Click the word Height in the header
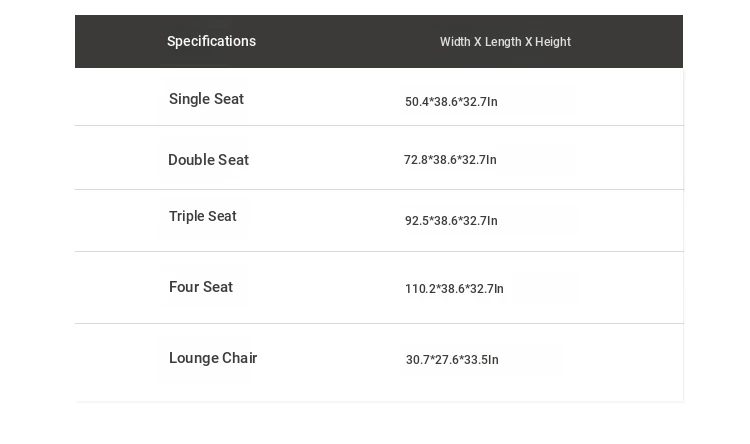750x444 pixels. tap(553, 42)
